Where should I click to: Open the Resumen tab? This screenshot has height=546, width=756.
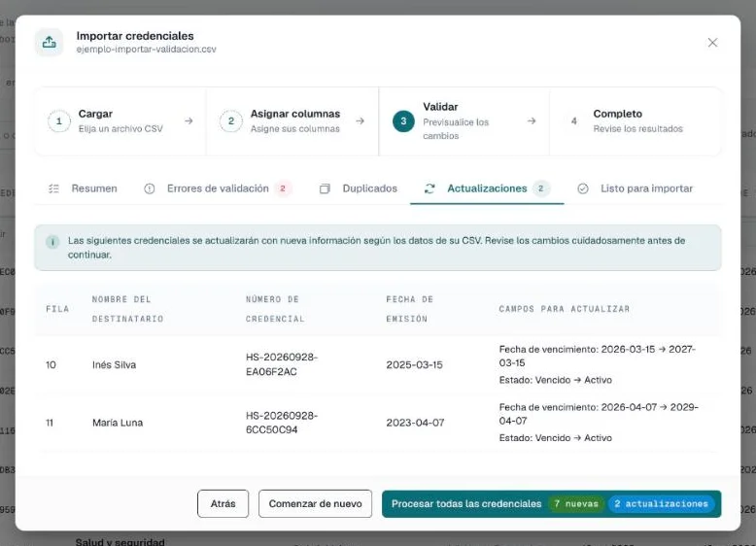click(83, 188)
